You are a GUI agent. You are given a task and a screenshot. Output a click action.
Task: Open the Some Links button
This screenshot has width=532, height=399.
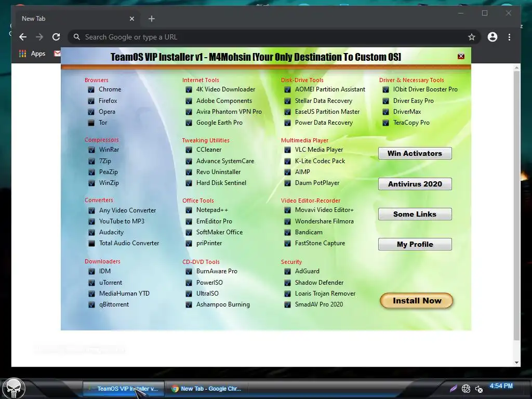coord(415,214)
